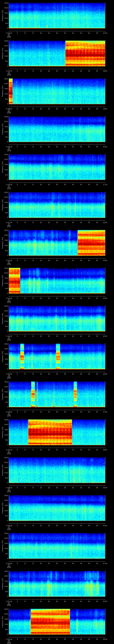Open the quiet 13:48 spectrogram panel
The height and width of the screenshot is (644, 114).
(57, 470)
